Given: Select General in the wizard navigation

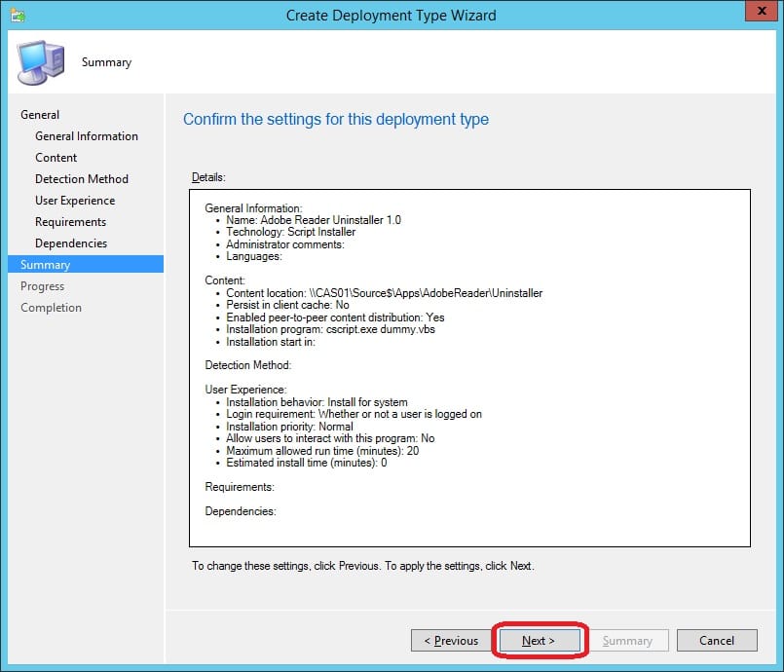Looking at the screenshot, I should tap(40, 115).
